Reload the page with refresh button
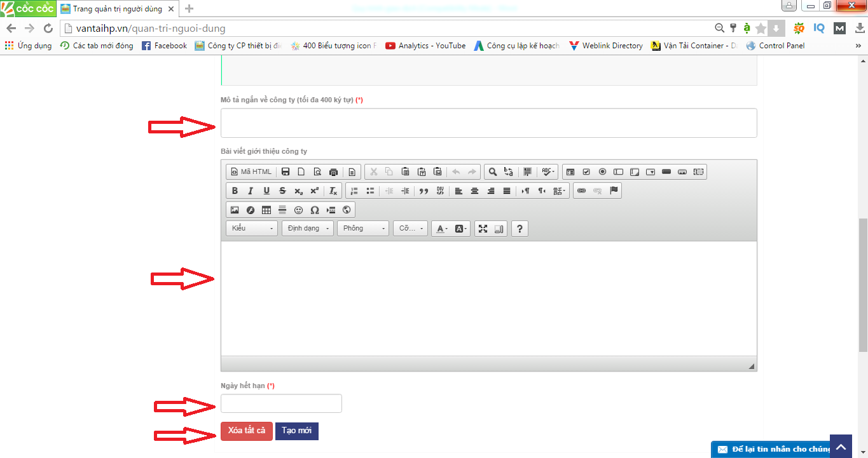Viewport: 868px width, 458px height. tap(48, 29)
